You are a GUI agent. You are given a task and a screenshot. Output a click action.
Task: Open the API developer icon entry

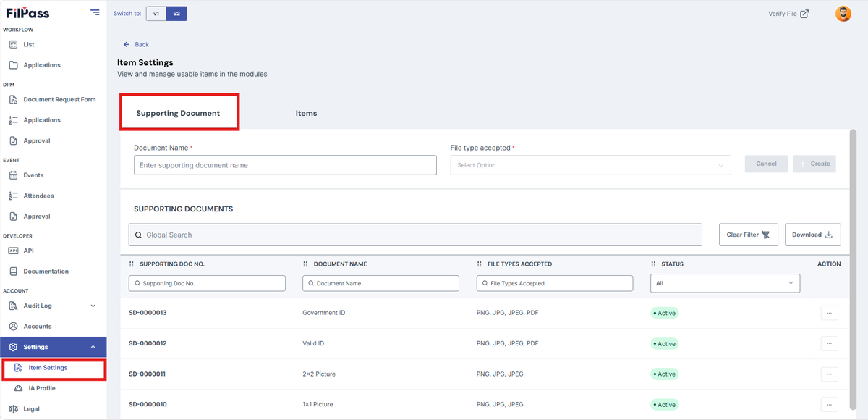[13, 251]
